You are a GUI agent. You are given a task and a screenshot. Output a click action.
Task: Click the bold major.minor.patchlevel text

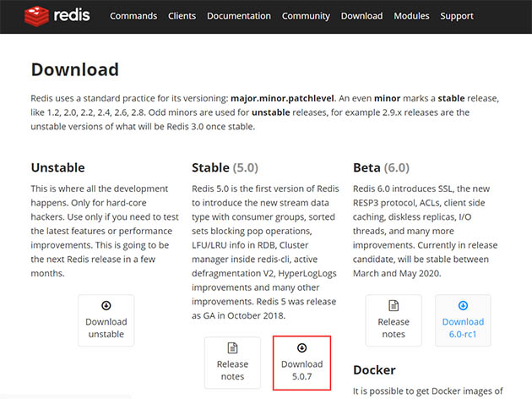point(282,98)
